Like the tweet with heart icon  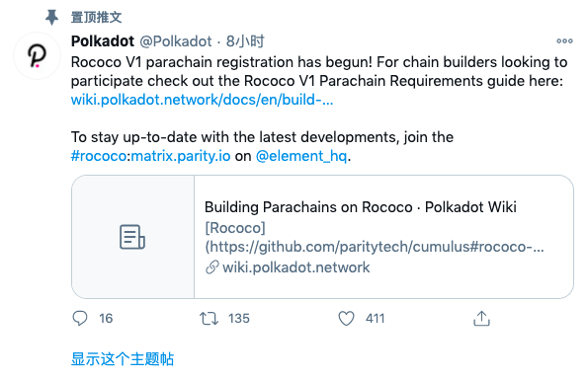[x=346, y=319]
